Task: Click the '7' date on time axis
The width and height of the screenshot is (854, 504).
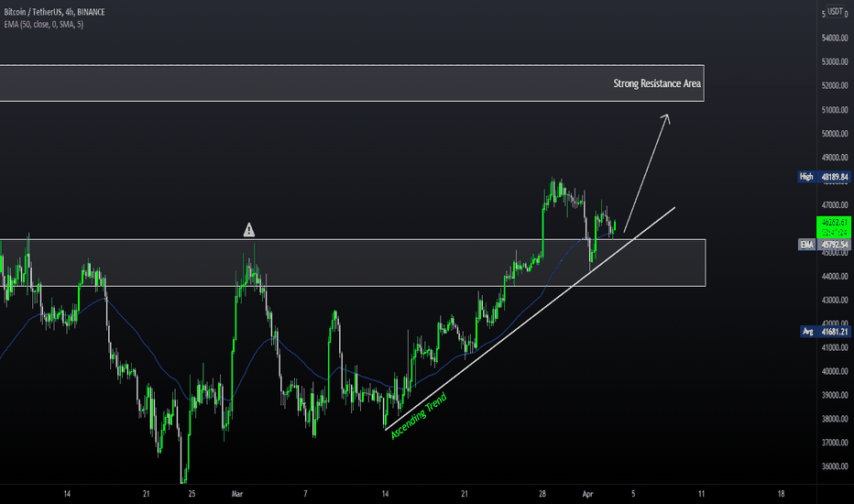Action: coord(305,494)
